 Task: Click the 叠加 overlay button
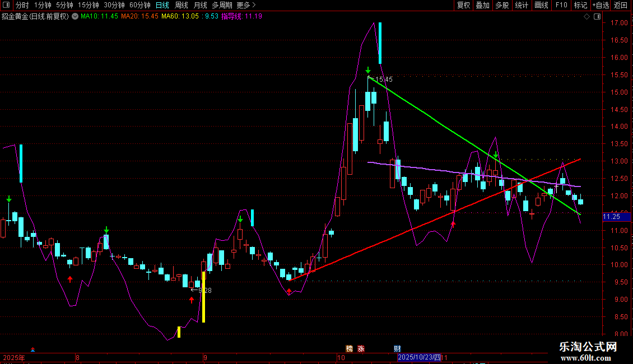click(482, 5)
